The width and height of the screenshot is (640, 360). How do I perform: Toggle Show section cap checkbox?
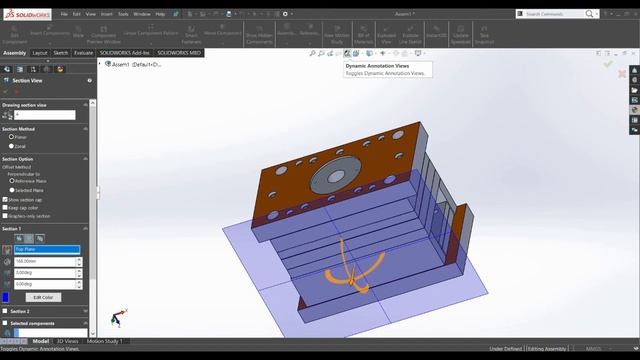coord(5,200)
